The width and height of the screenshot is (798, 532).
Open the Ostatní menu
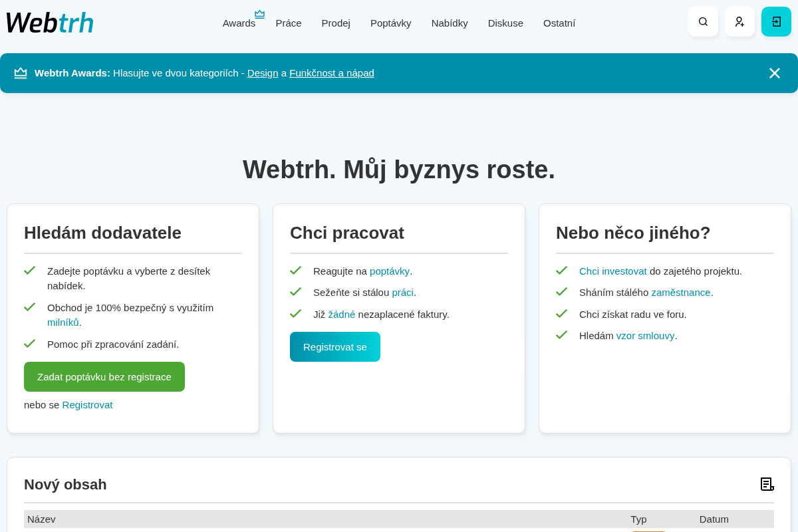pyautogui.click(x=559, y=23)
